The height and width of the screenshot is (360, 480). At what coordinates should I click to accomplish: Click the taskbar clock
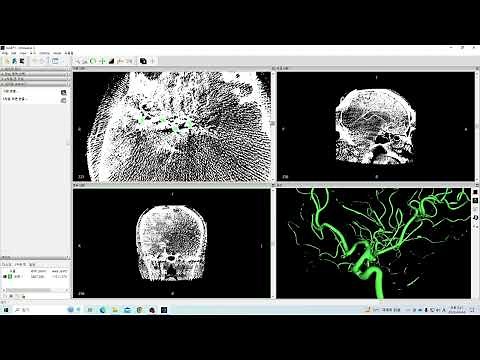[x=457, y=310]
